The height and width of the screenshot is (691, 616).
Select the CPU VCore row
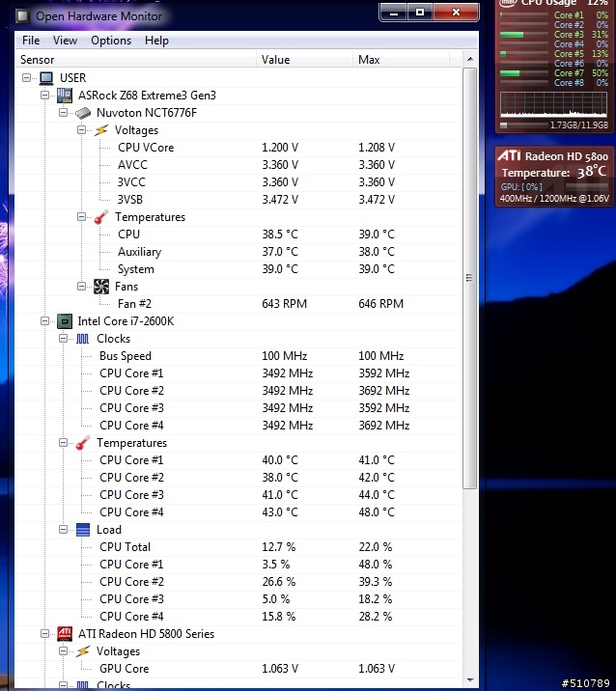(x=238, y=148)
